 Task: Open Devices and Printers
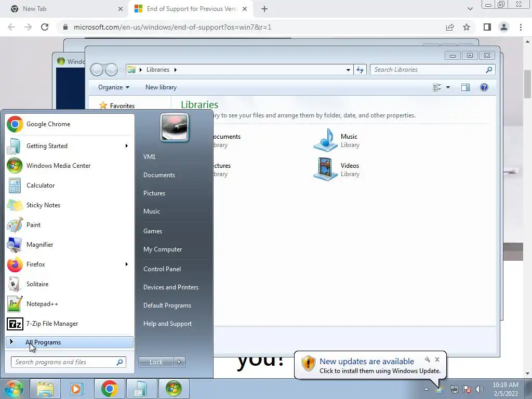171,287
